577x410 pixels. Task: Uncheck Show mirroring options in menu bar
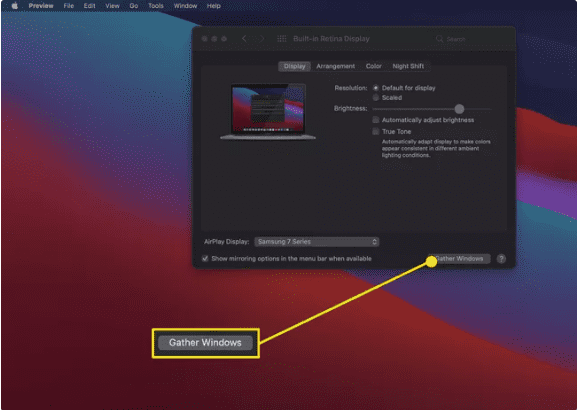click(205, 259)
